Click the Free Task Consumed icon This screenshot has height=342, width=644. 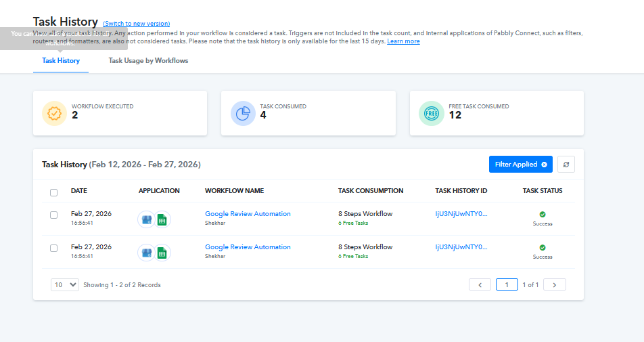coord(431,114)
